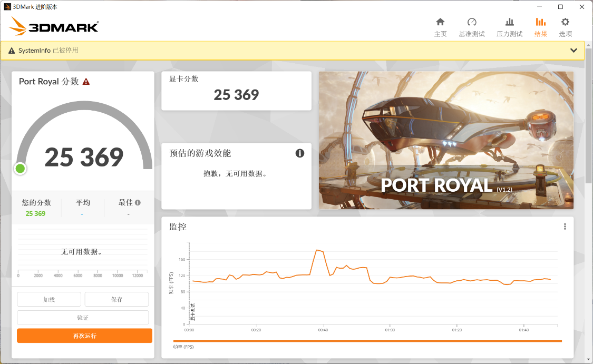Viewport: 593px width, 364px height.
Task: Click the 3DMark logo in header
Action: point(54,26)
